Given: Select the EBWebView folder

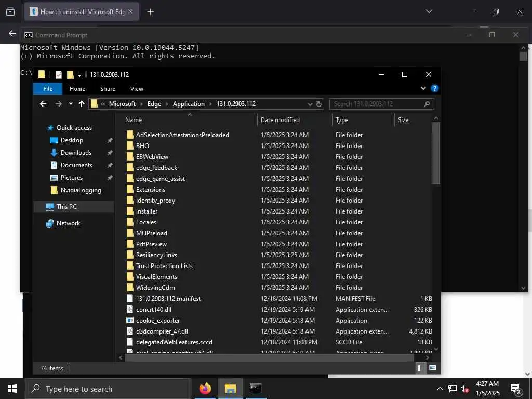Looking at the screenshot, I should (152, 157).
